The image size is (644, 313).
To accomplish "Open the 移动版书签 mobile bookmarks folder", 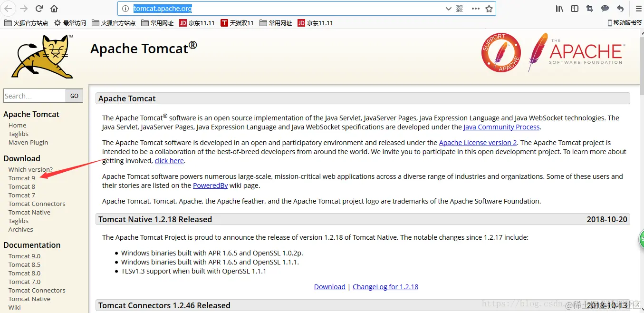I will pos(625,23).
